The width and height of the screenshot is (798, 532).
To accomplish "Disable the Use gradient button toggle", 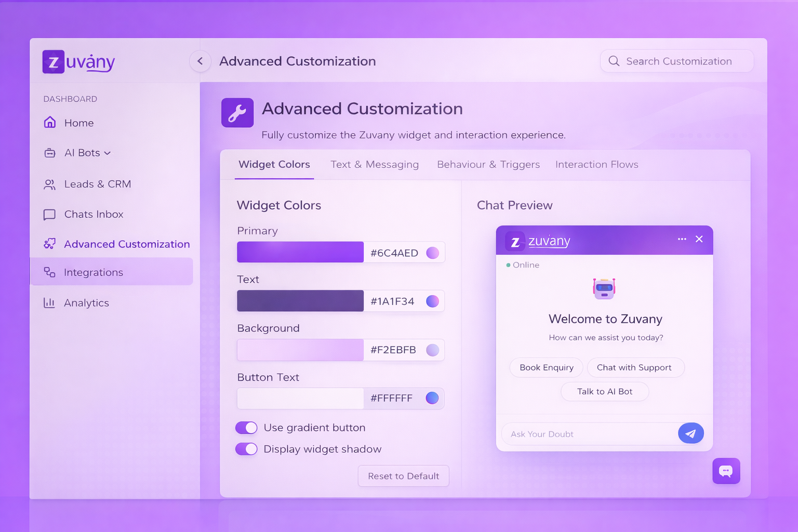I will 246,428.
